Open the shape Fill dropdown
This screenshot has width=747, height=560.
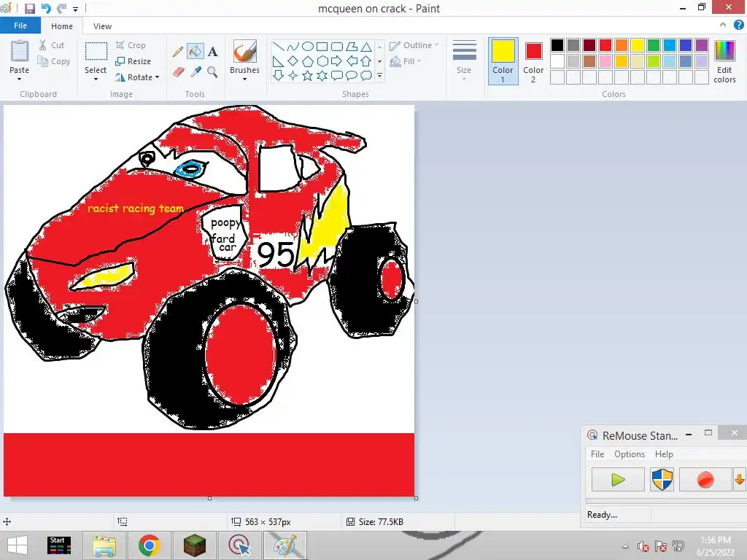click(x=406, y=61)
